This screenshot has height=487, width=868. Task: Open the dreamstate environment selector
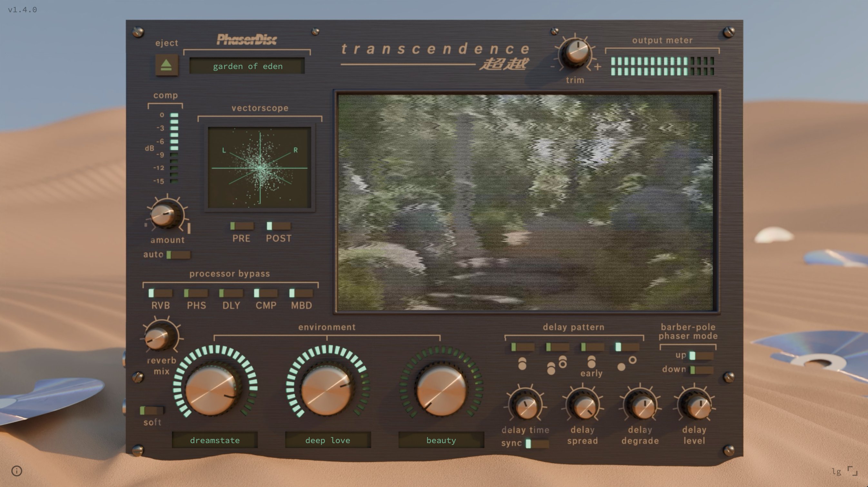[215, 440]
